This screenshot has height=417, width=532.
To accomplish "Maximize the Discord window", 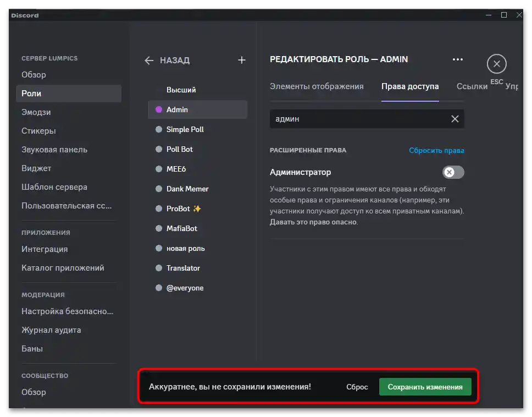I will pyautogui.click(x=504, y=15).
